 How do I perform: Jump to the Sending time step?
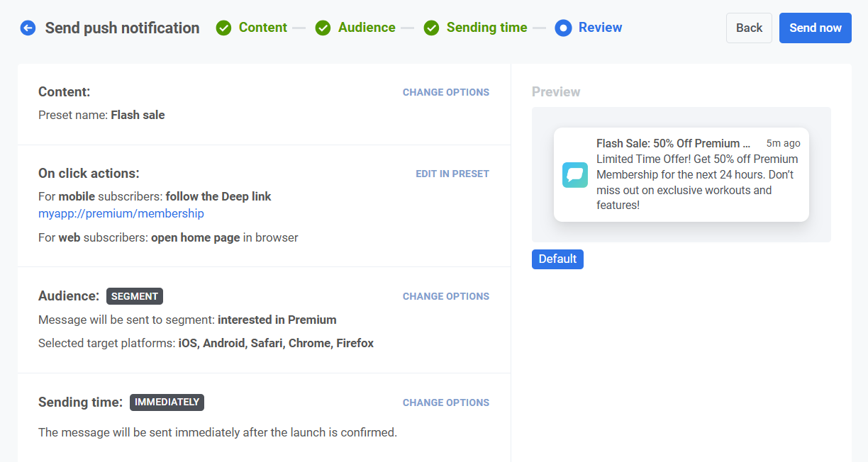click(486, 28)
